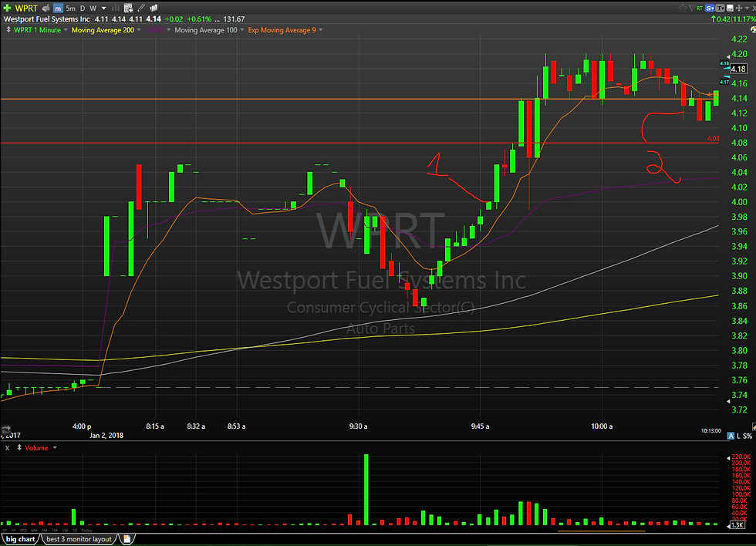This screenshot has height=546, width=756.
Task: Click the up-down arrows beside WPRT 1 Minute
Action: click(x=8, y=30)
